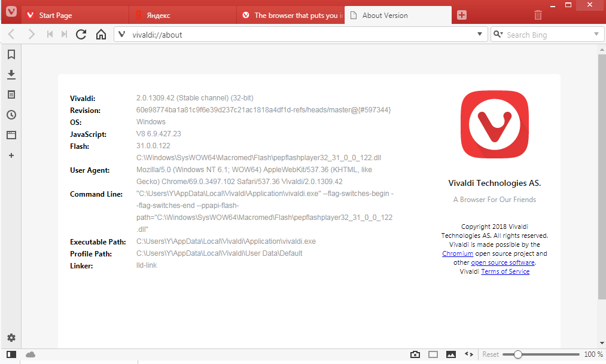Image resolution: width=606 pixels, height=364 pixels.
Task: Click the site info icon in address bar
Action: pos(122,34)
